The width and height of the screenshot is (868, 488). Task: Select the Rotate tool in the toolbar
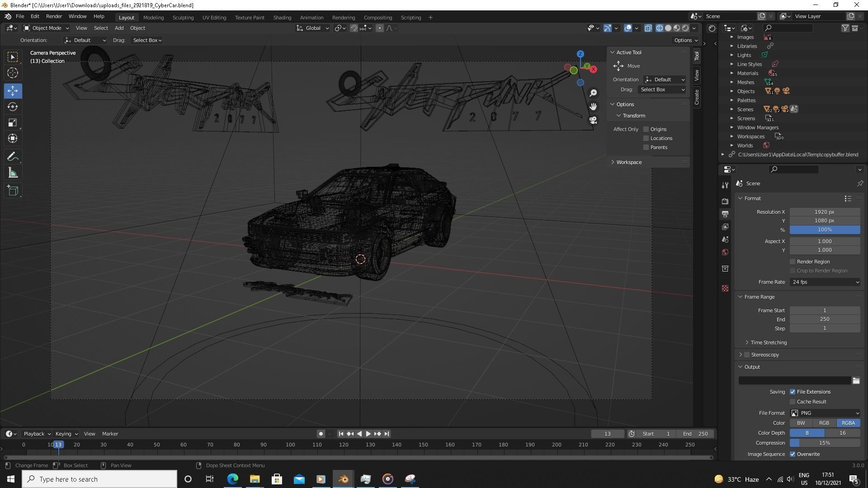pos(13,107)
